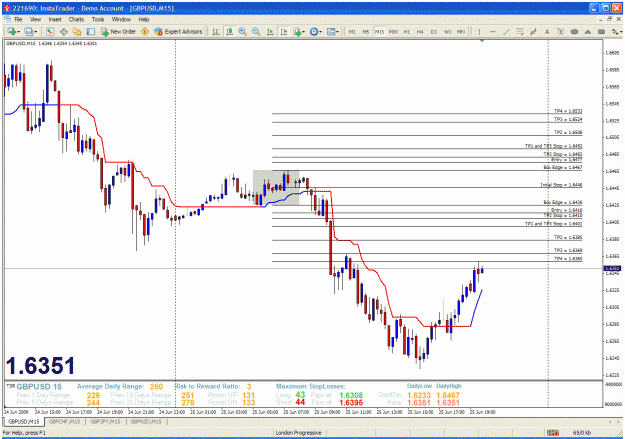Zoom in on the chart

[242, 31]
